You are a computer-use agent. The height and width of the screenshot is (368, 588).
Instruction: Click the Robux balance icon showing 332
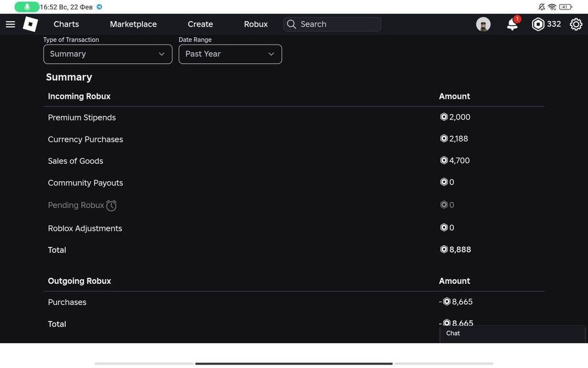pos(538,24)
